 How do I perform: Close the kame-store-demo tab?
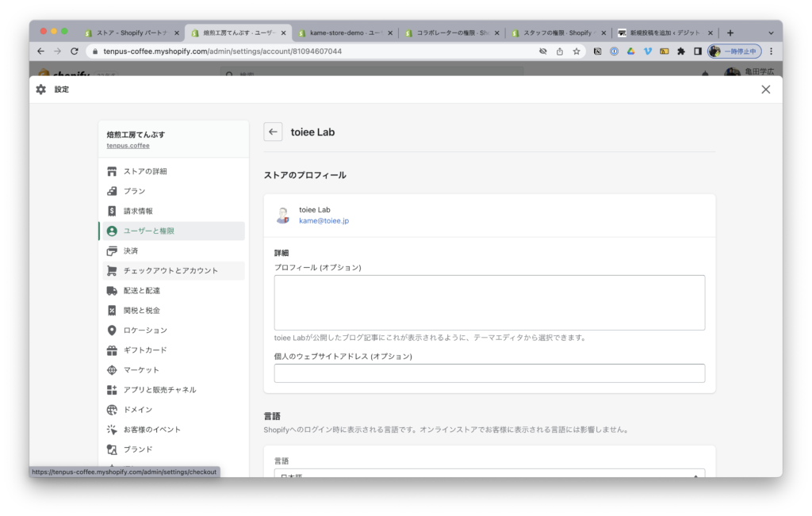coord(390,32)
